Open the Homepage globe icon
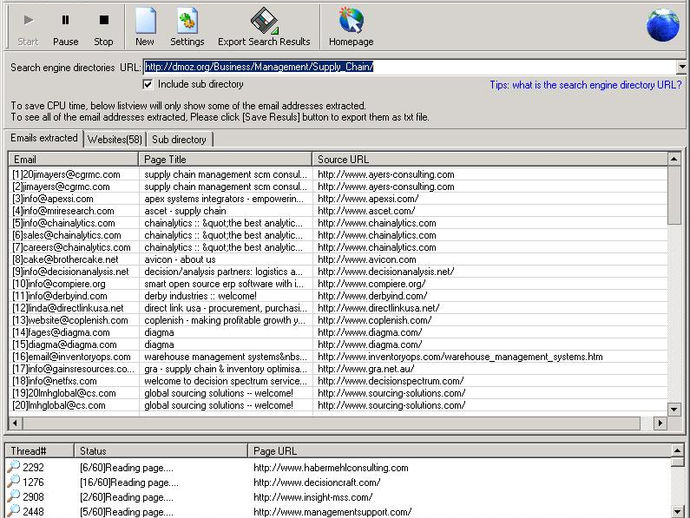 pyautogui.click(x=351, y=27)
